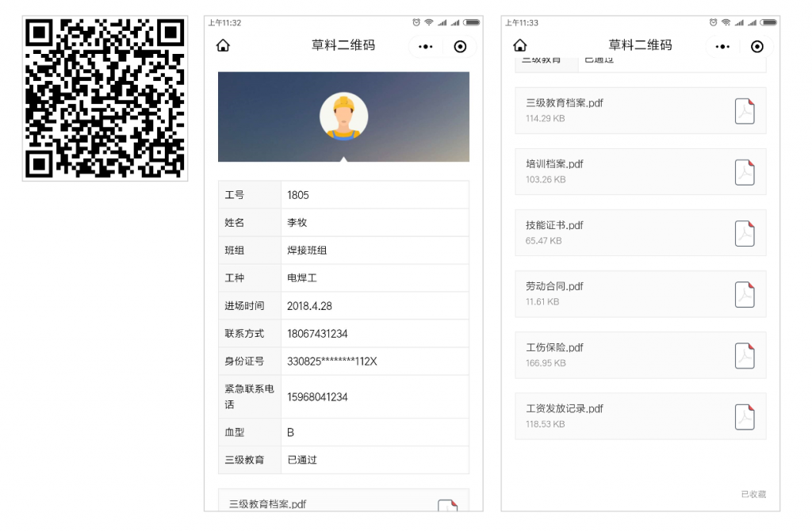
Task: Select the 已通过 status value in left screen
Action: pos(302,460)
